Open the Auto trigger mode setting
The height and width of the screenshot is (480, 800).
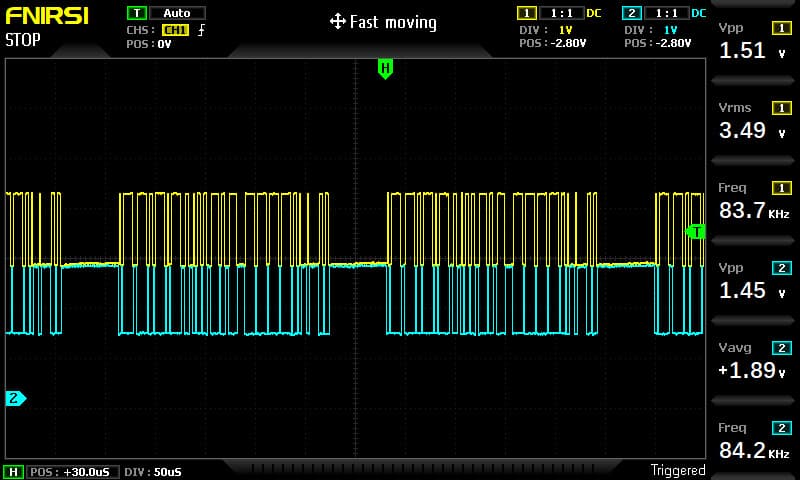pos(177,13)
